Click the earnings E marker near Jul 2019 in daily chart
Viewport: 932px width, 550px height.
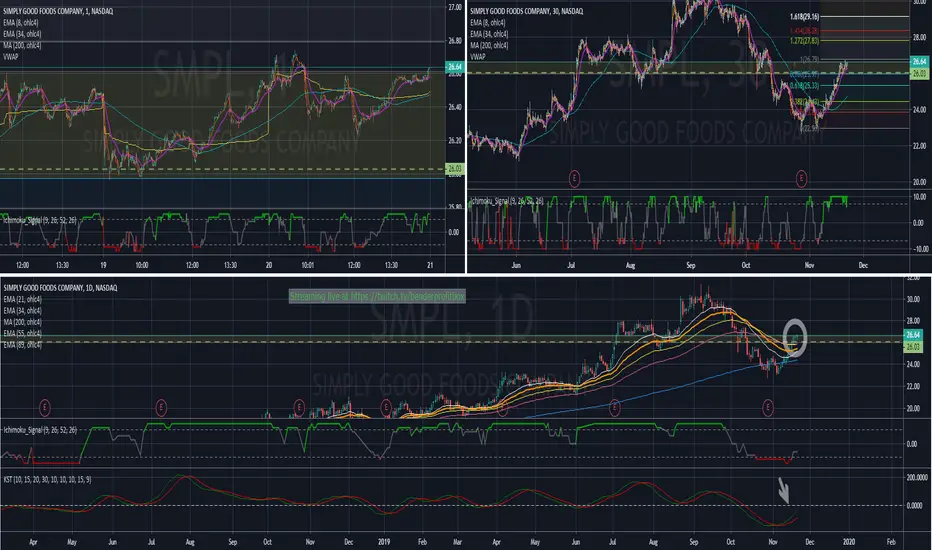tap(615, 407)
